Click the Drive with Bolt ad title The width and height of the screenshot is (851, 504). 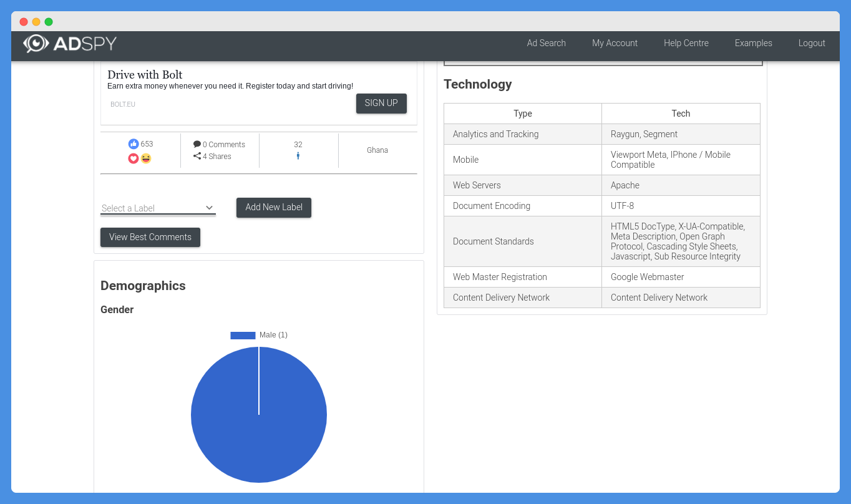click(x=145, y=74)
